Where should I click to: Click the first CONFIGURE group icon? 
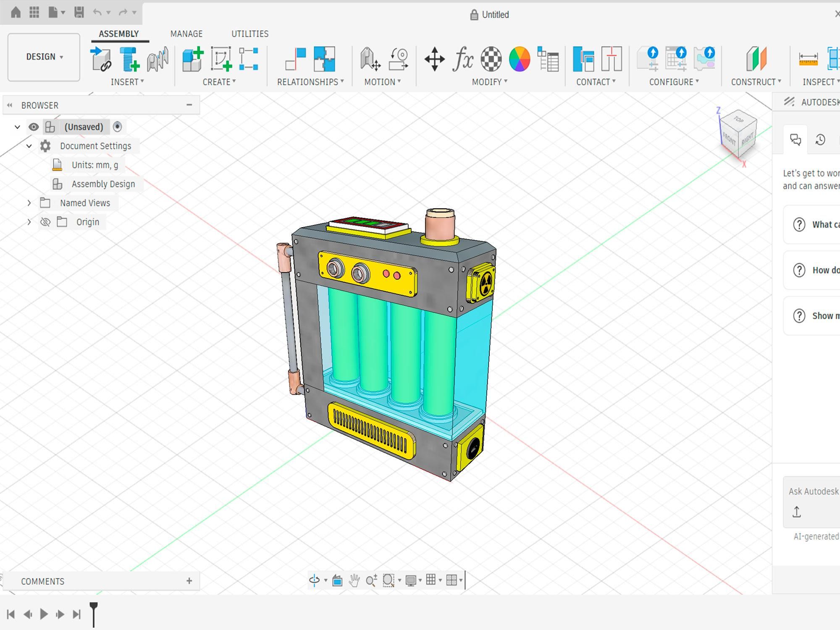(x=647, y=59)
